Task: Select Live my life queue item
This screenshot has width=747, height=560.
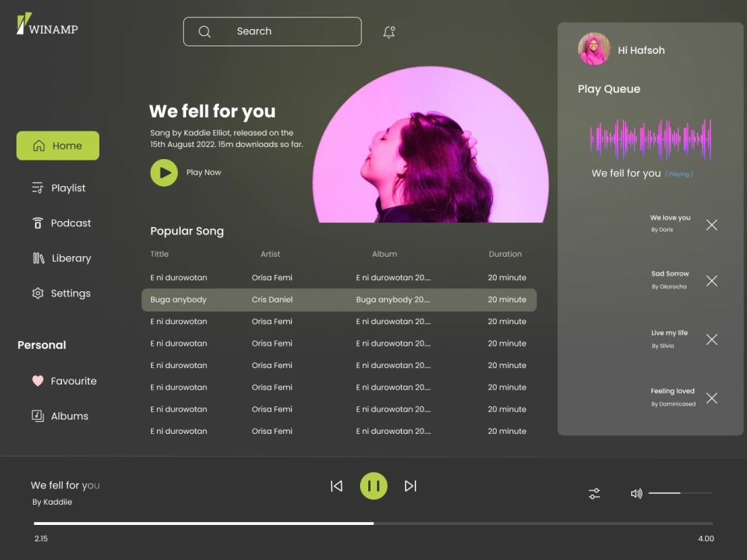Action: [669, 338]
